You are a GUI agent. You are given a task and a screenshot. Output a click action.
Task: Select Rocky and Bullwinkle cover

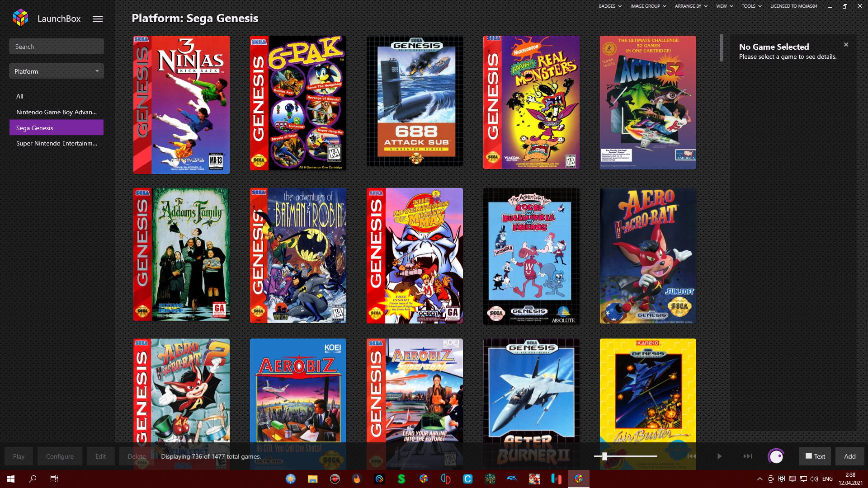coord(531,256)
